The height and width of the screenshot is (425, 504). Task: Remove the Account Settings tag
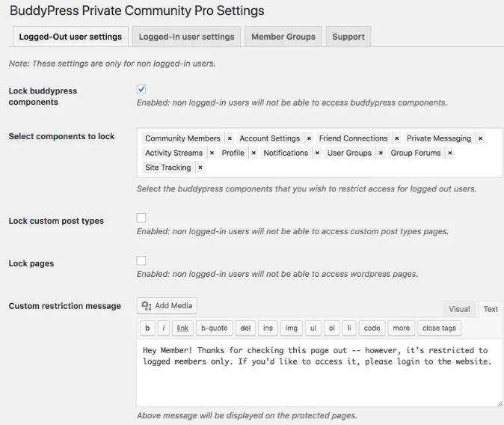[309, 138]
